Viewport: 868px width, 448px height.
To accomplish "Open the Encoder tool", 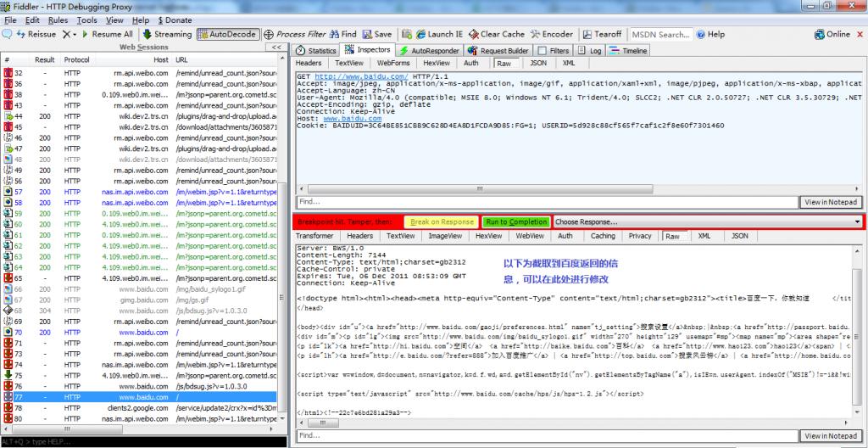I will pos(551,35).
